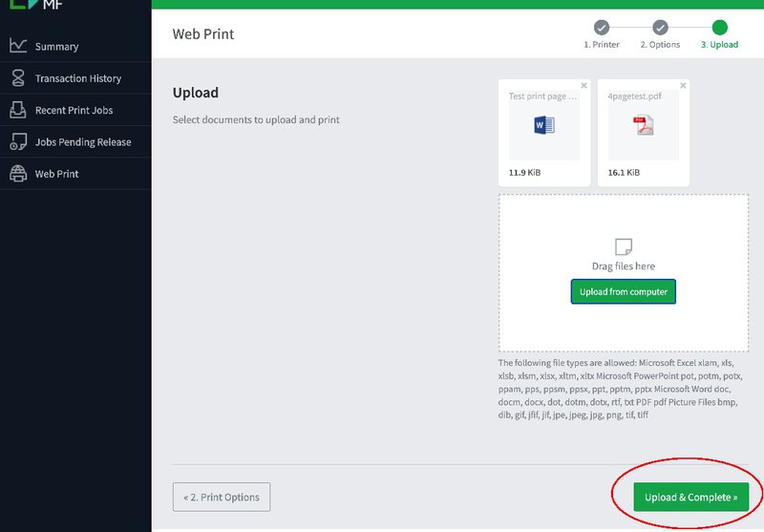Click the MF logo in the sidebar
764x532 pixels.
tap(36, 5)
